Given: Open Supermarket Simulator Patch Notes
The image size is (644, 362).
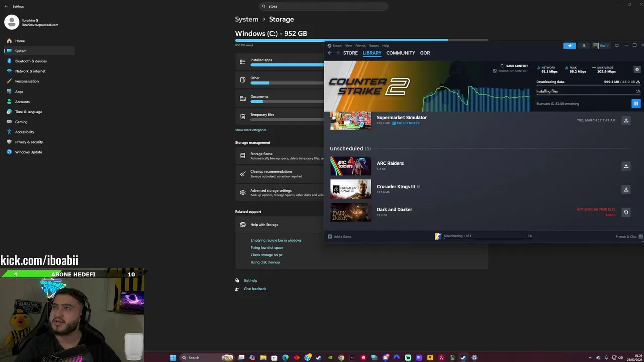Looking at the screenshot, I should point(406,123).
